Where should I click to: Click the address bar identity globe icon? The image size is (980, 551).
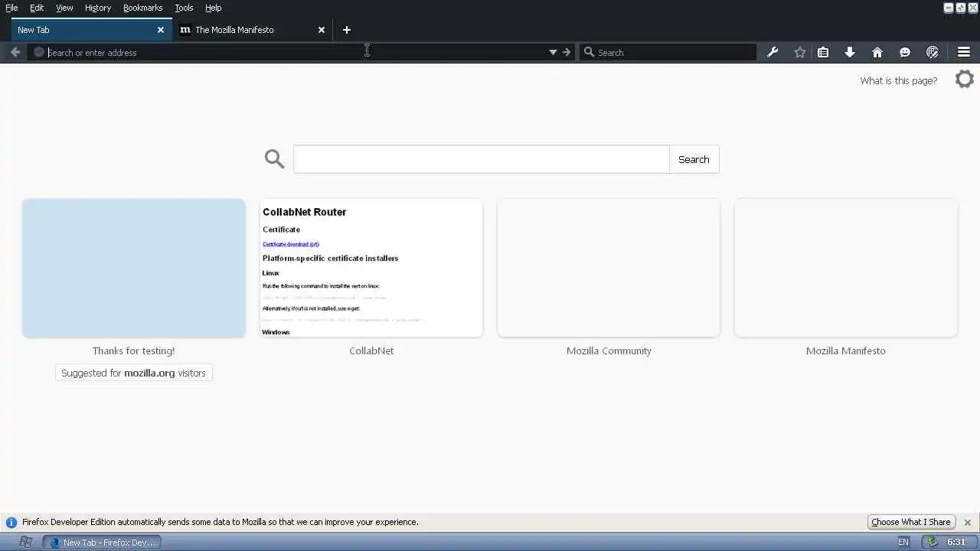tap(39, 52)
